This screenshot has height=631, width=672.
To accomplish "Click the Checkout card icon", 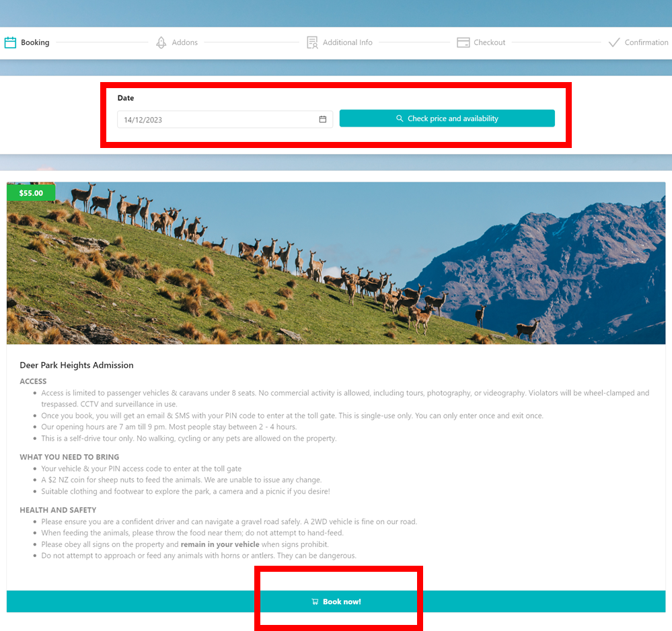I will pos(463,42).
